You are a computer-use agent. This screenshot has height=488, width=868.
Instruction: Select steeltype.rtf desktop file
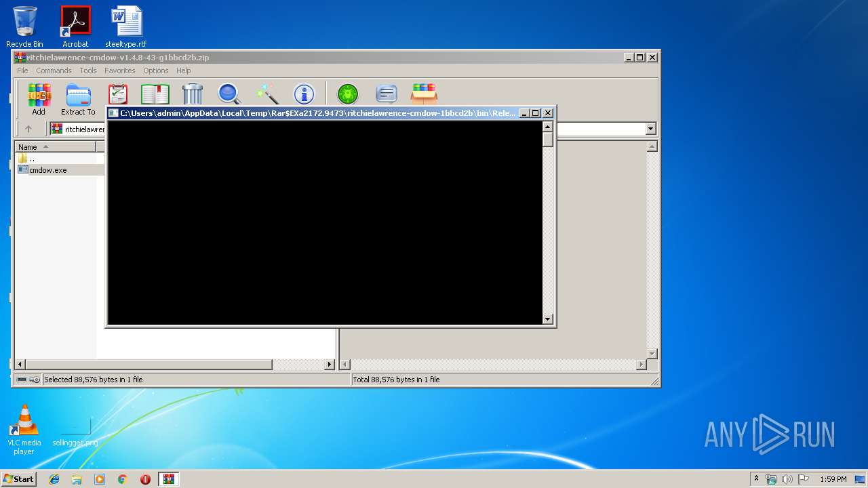point(126,26)
